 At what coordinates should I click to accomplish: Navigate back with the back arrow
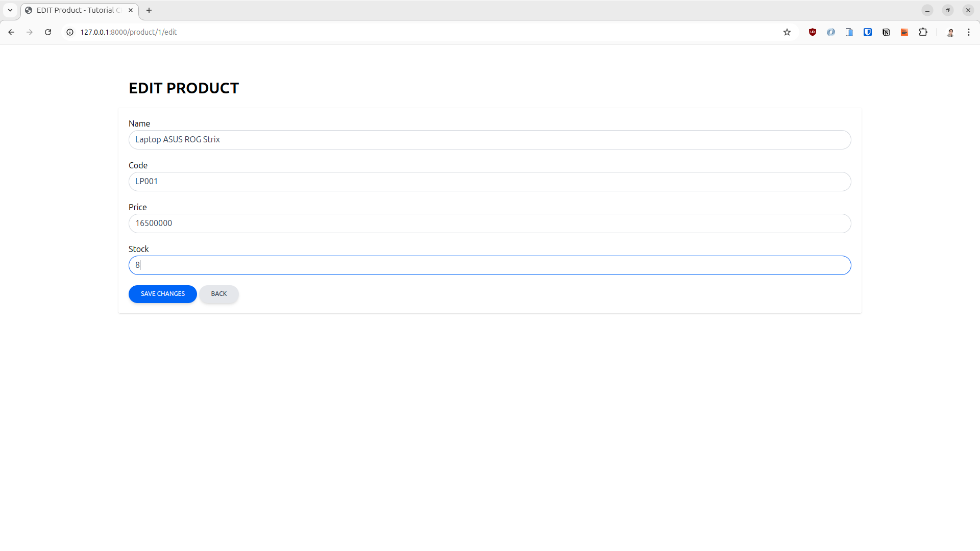pyautogui.click(x=11, y=32)
